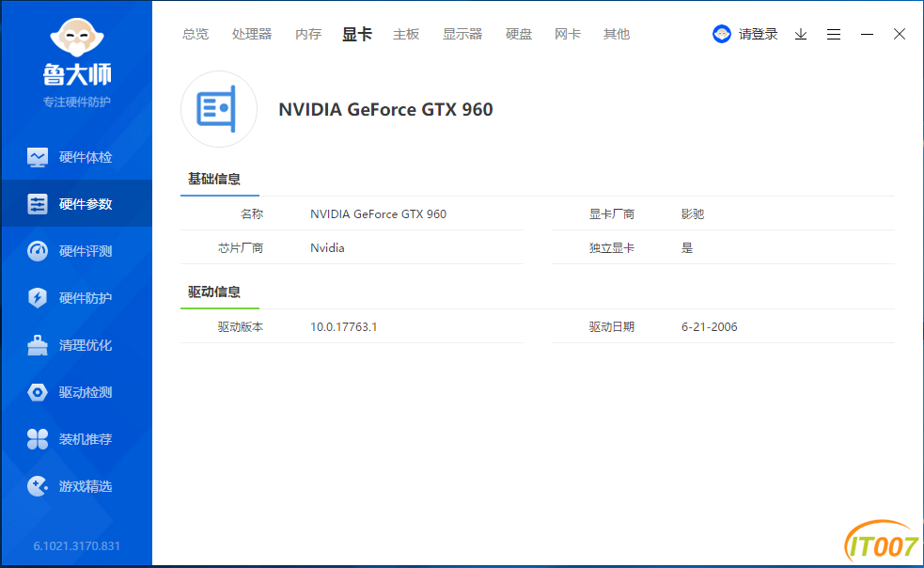Click the 名称 field label
The width and height of the screenshot is (924, 568).
[252, 214]
